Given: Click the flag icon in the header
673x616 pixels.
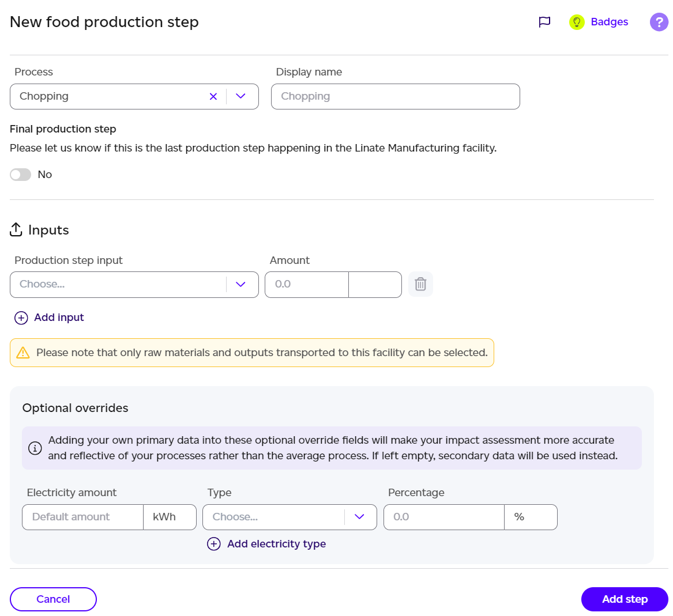Looking at the screenshot, I should tap(544, 22).
